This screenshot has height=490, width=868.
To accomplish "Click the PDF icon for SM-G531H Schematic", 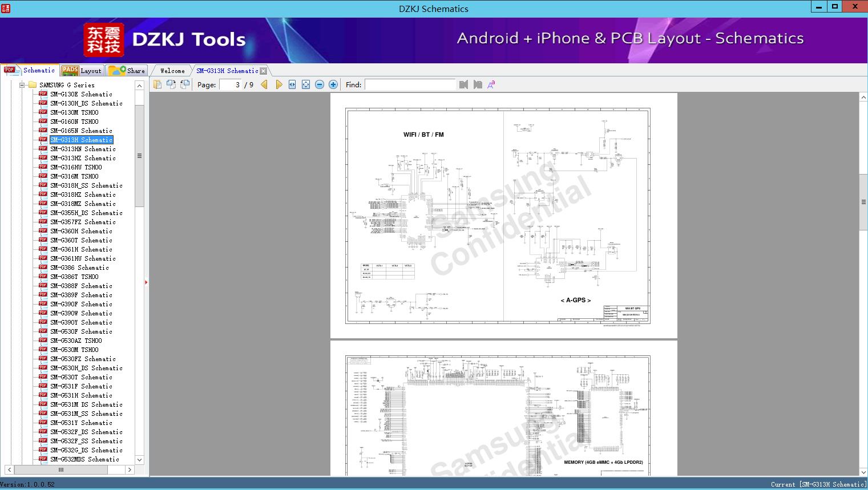I will (x=43, y=395).
